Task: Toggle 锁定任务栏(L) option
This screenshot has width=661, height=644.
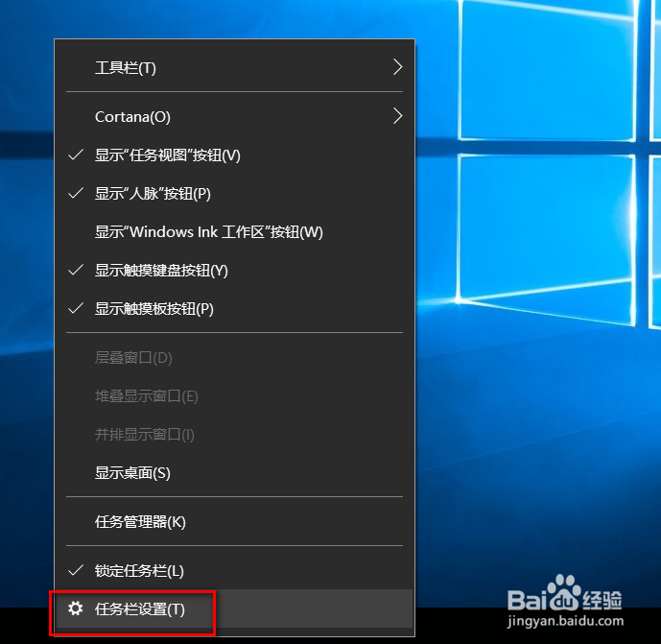Action: (x=234, y=571)
